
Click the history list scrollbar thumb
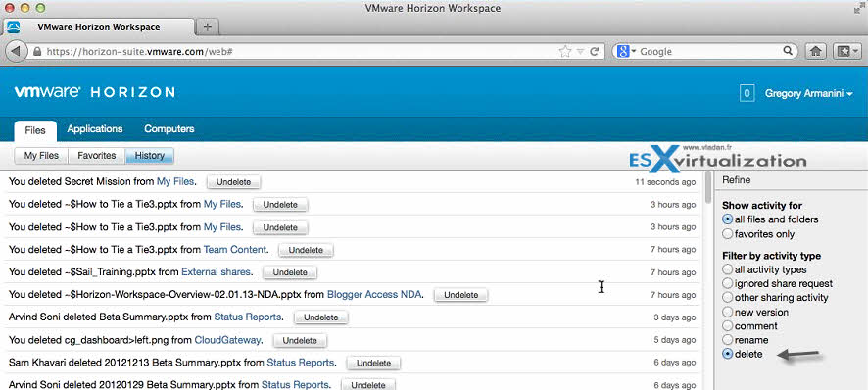pyautogui.click(x=708, y=187)
